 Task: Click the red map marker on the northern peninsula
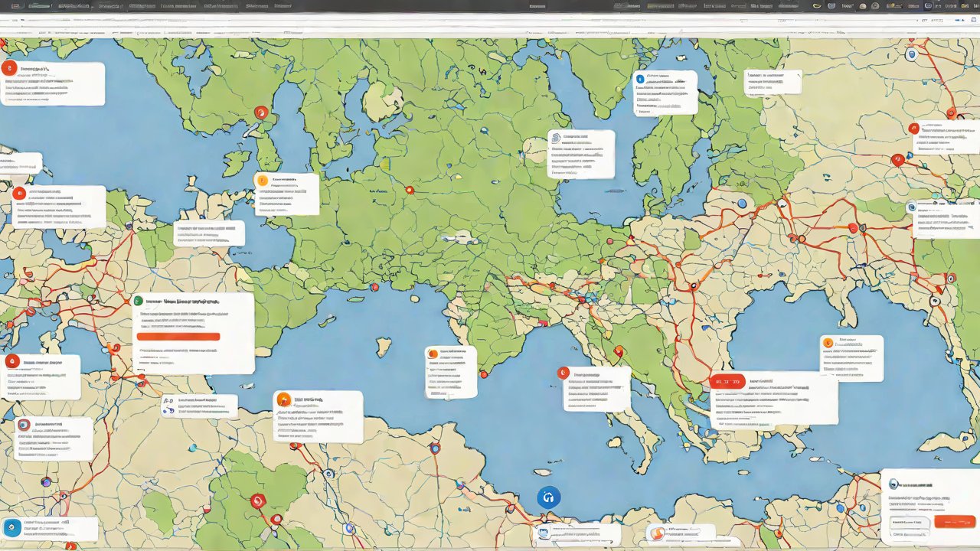(x=261, y=113)
